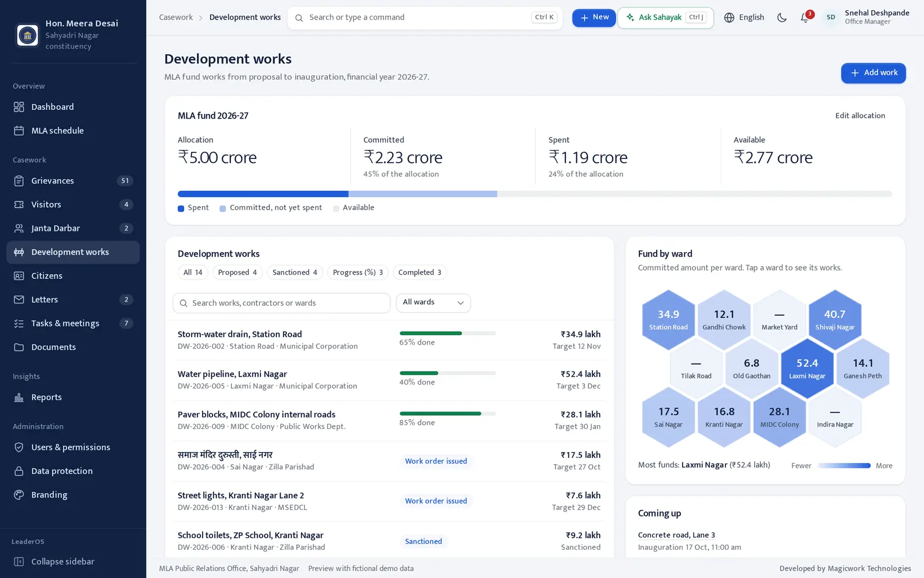Click the New button

pyautogui.click(x=594, y=17)
